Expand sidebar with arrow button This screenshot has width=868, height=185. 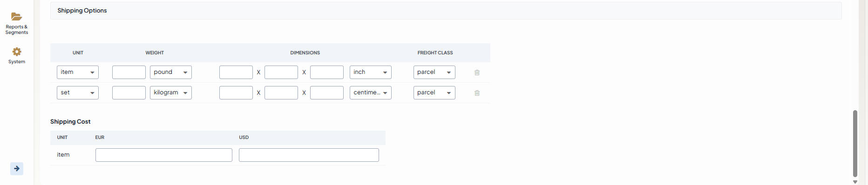tap(17, 169)
